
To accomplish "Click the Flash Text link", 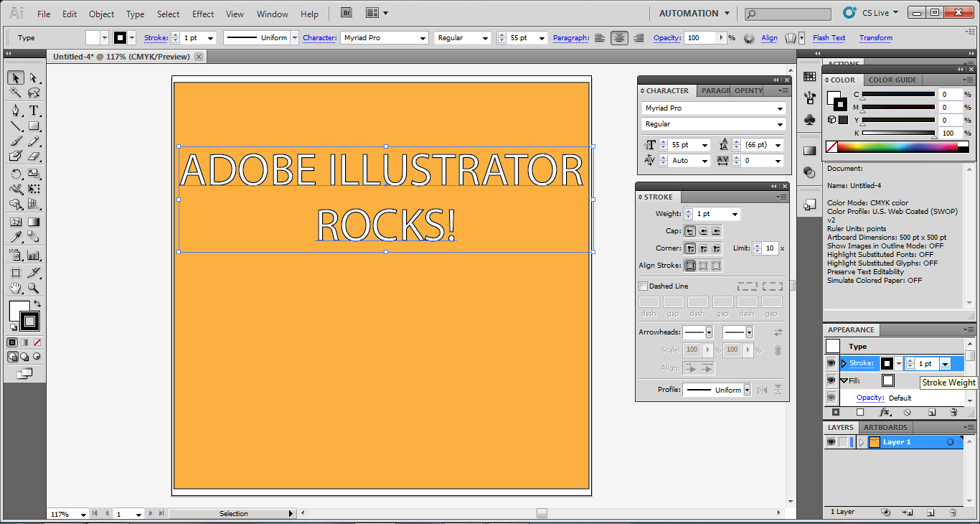I will 829,38.
